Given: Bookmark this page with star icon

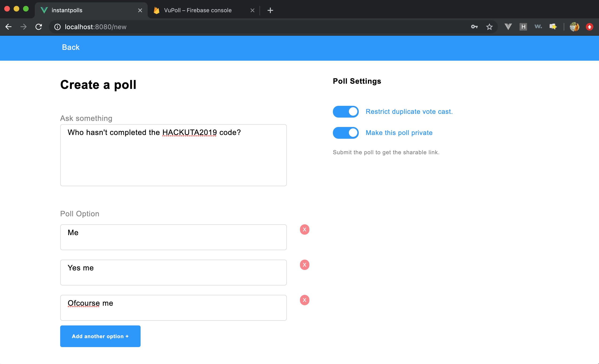Looking at the screenshot, I should click(x=489, y=27).
